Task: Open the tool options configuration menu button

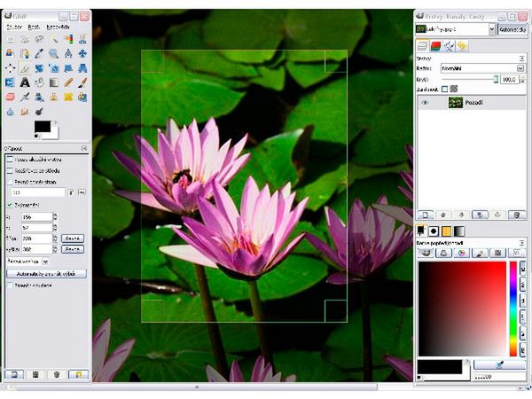Action: (x=84, y=148)
